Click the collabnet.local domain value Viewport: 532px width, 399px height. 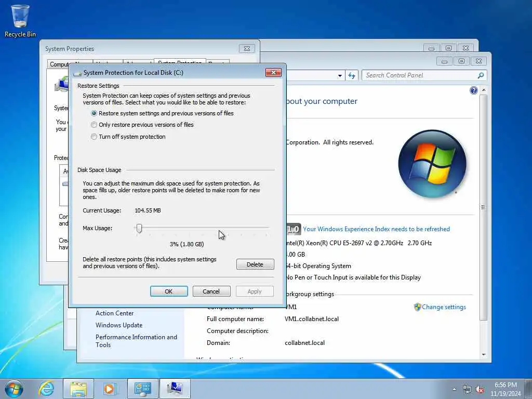pos(304,343)
